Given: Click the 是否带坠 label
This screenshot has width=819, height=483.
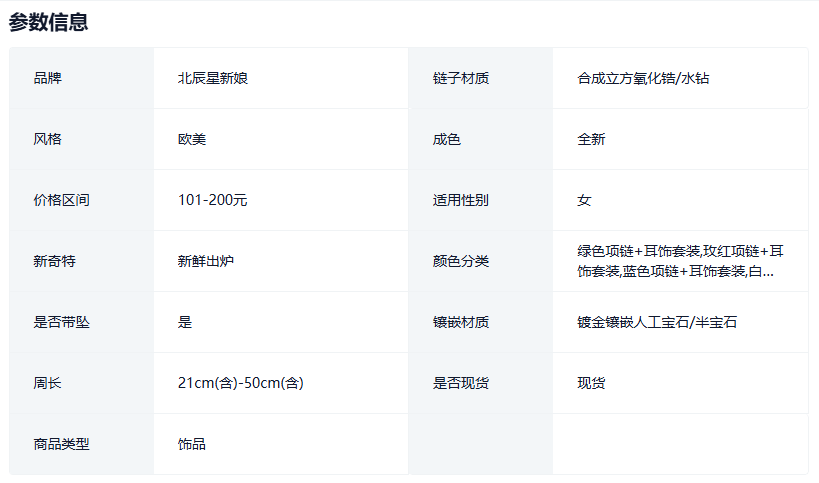Looking at the screenshot, I should click(61, 322).
